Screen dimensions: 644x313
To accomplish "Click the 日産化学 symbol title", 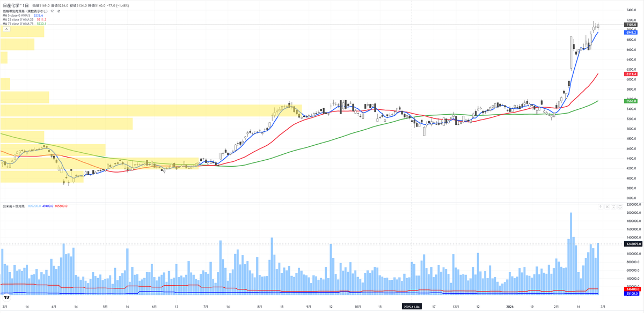I will (x=12, y=5).
